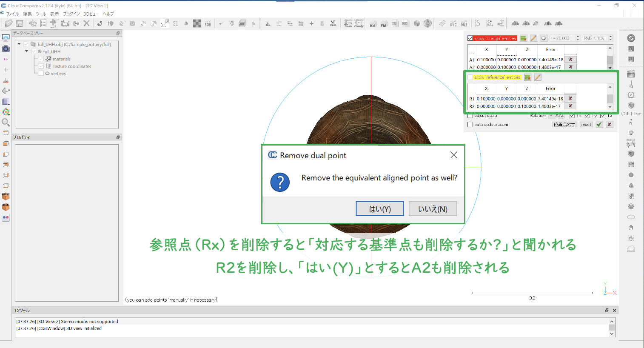Open the Rotation XYZ dropdown
This screenshot has height=348, width=644.
click(x=556, y=116)
